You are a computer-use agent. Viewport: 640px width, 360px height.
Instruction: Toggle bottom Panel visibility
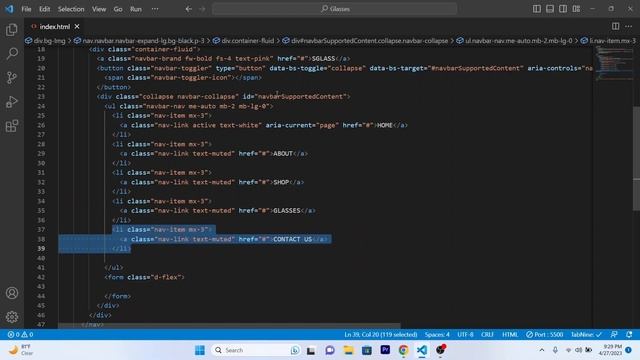pos(550,9)
